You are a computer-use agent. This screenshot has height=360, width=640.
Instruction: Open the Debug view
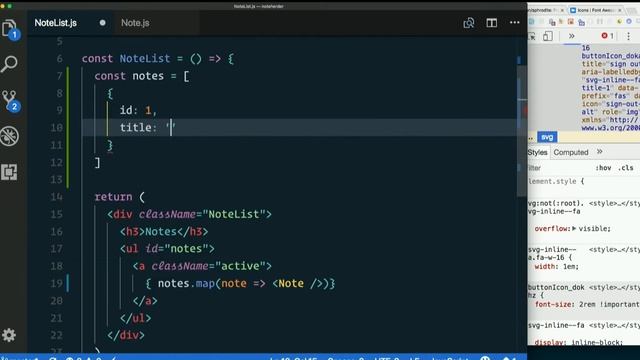[x=9, y=136]
